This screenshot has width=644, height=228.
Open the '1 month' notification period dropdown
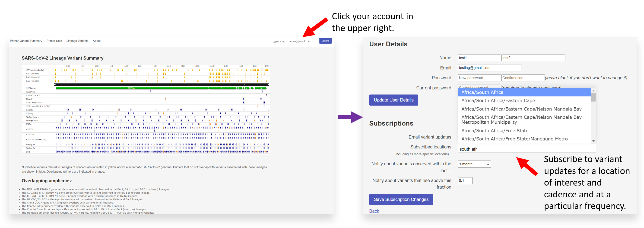(474, 164)
